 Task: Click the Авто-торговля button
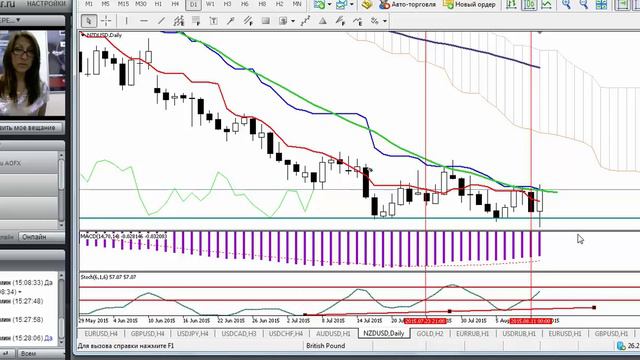408,5
